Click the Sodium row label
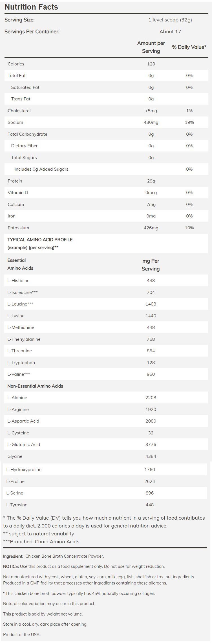This screenshot has height=644, width=212. point(15,122)
